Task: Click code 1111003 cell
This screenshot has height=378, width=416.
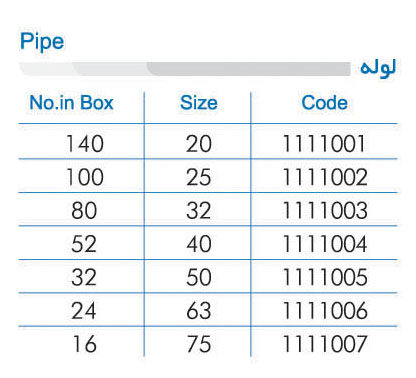Action: click(325, 210)
